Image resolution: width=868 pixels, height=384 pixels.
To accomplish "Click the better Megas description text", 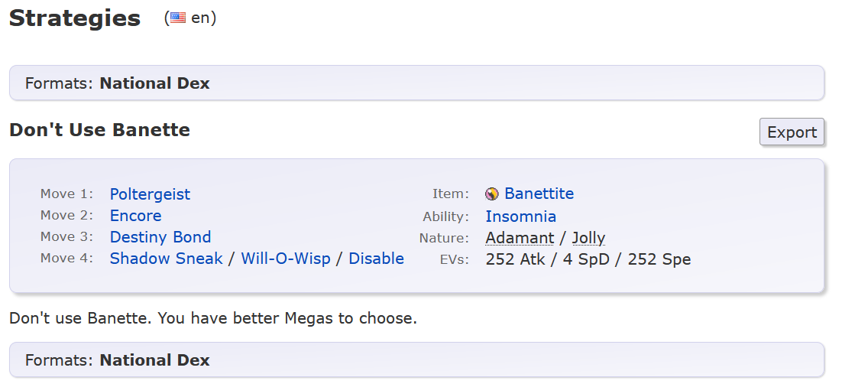I will pyautogui.click(x=213, y=319).
